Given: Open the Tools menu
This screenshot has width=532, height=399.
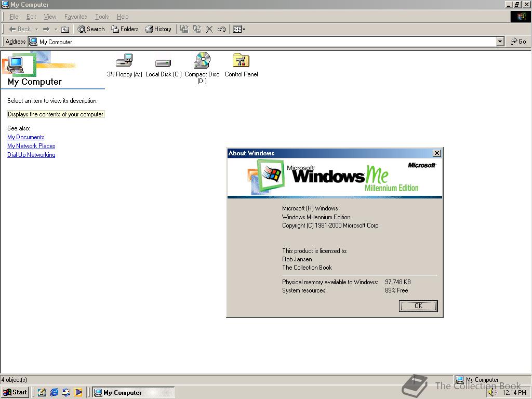Looking at the screenshot, I should [x=102, y=17].
